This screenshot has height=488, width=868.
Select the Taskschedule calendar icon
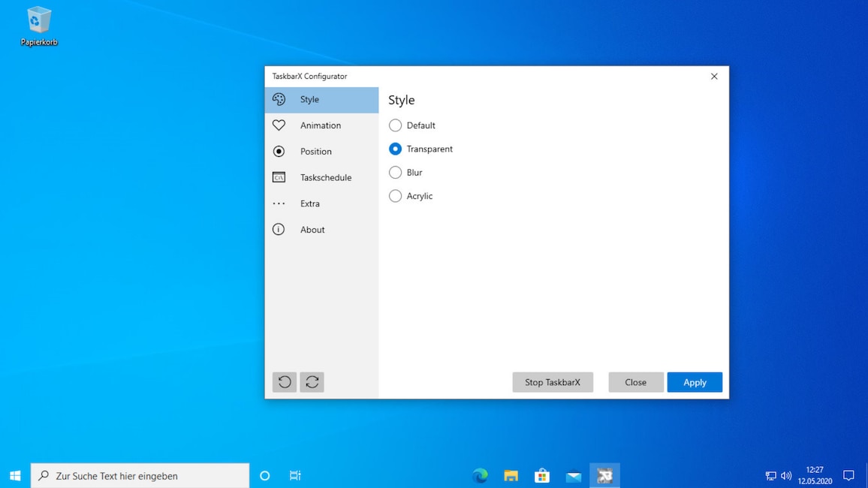tap(279, 177)
